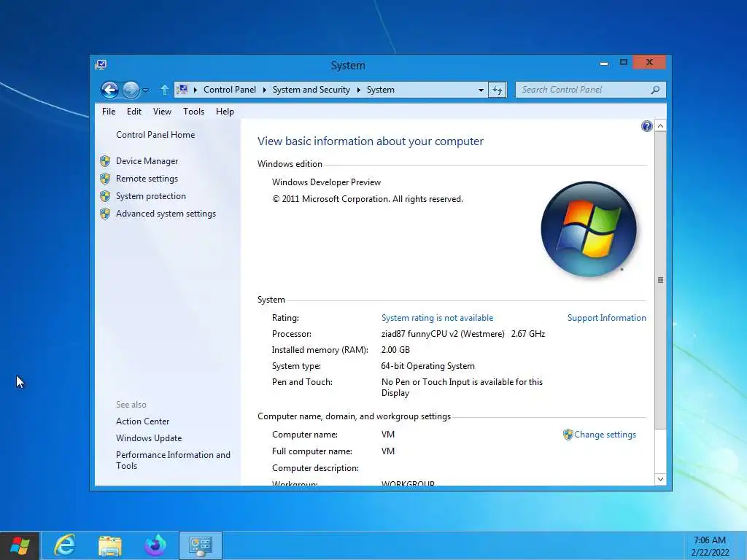Click the shield icon beside System protection
This screenshot has height=560, width=747.
point(105,196)
